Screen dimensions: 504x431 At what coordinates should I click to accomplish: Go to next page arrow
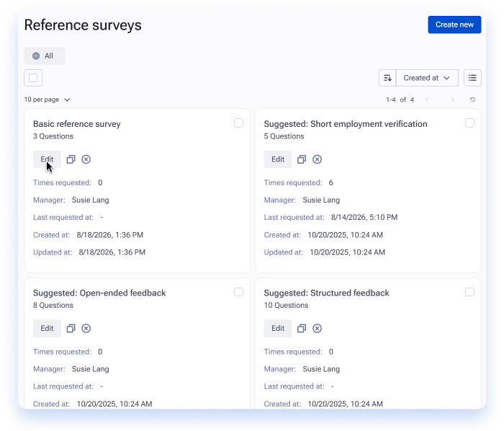pyautogui.click(x=453, y=99)
